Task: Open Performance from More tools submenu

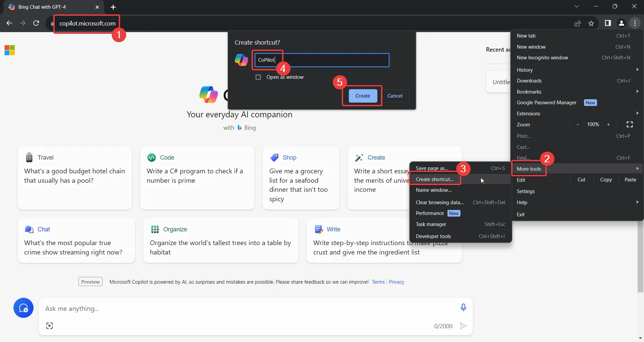Action: coord(460,213)
